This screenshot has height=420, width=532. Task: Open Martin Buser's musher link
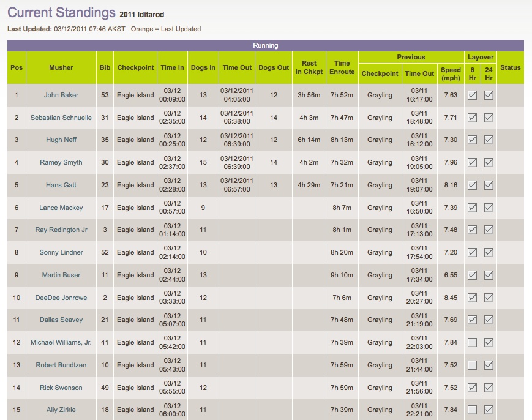(x=61, y=275)
